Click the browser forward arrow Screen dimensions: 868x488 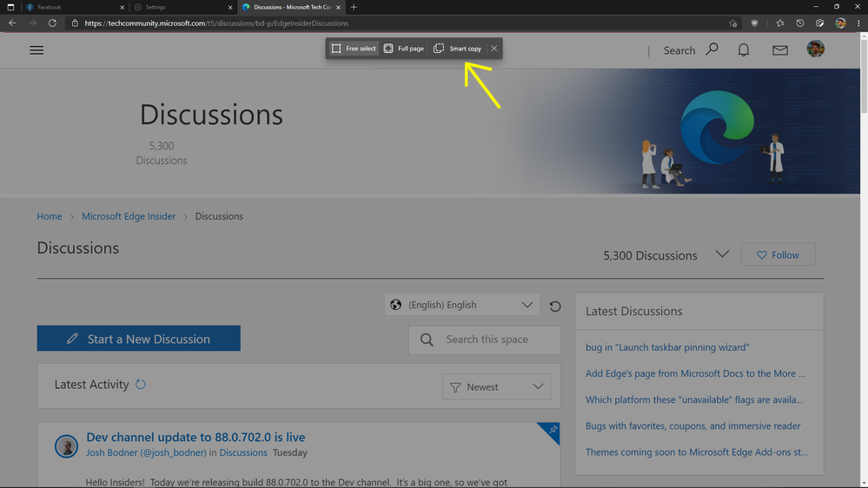tap(32, 23)
